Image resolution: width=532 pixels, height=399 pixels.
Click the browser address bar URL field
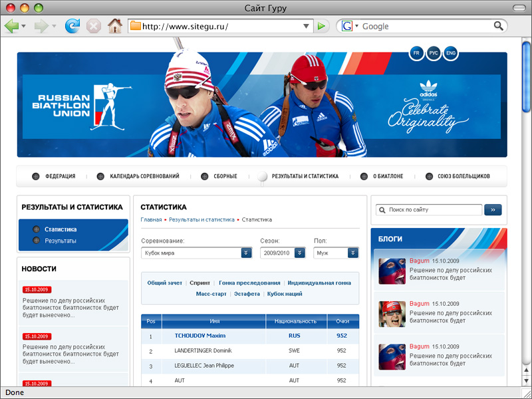[221, 26]
